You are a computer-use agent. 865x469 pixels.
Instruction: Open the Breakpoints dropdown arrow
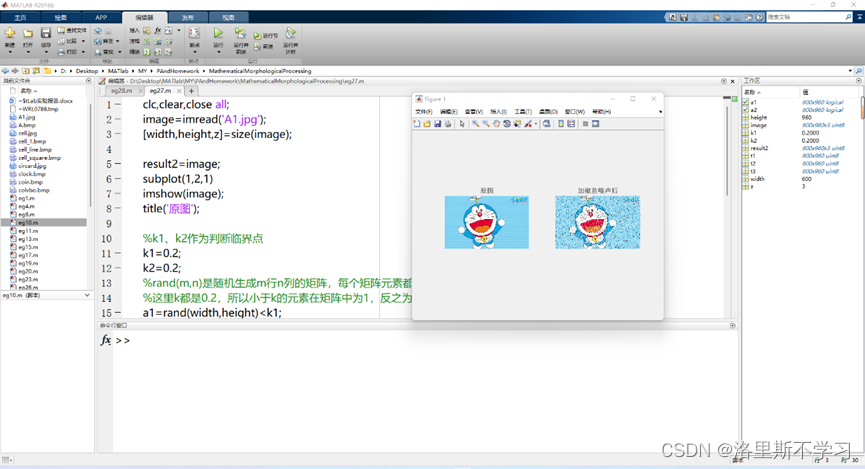point(195,52)
